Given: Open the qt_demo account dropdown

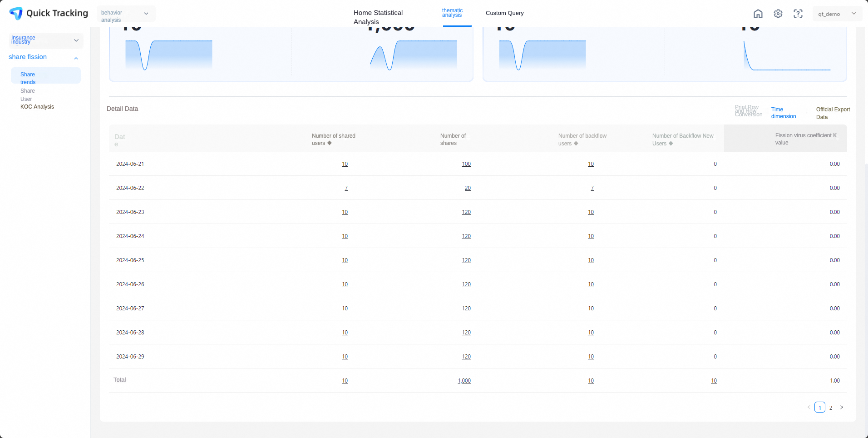Looking at the screenshot, I should click(x=838, y=14).
